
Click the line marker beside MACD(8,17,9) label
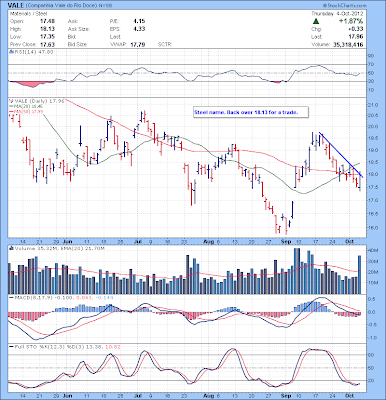10,297
